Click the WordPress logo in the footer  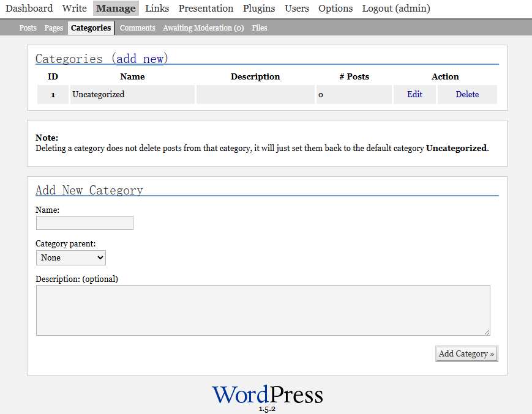tap(268, 395)
